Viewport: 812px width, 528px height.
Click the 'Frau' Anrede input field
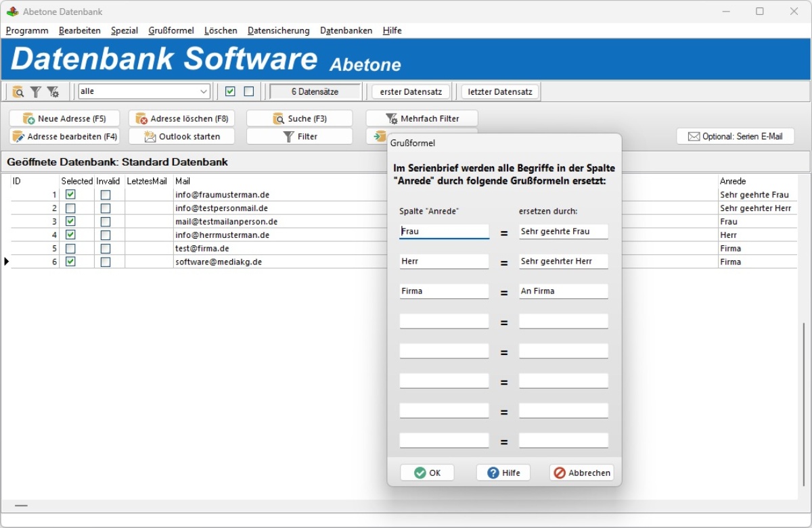[x=443, y=231]
